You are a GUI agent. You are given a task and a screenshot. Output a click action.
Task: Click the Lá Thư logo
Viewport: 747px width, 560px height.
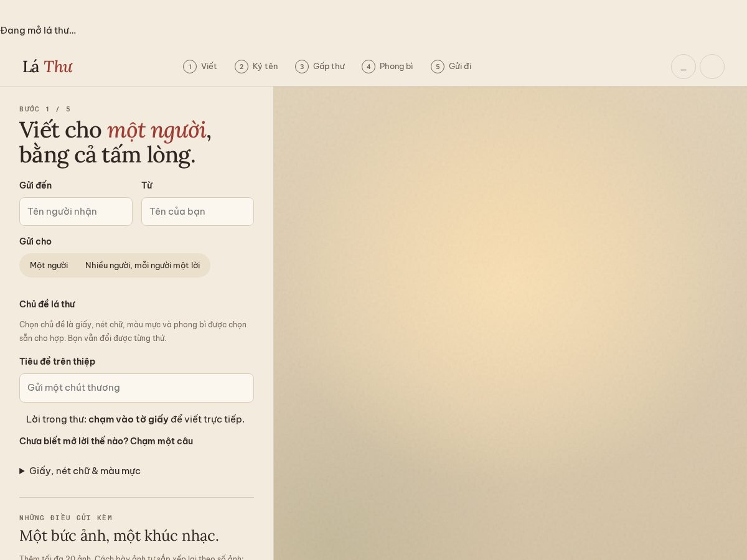click(47, 67)
